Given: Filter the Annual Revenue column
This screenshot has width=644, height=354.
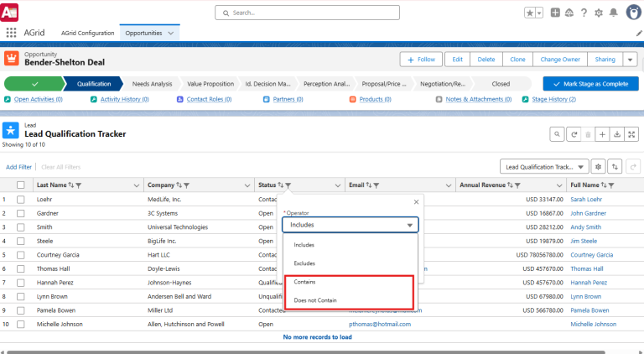Looking at the screenshot, I should point(517,185).
